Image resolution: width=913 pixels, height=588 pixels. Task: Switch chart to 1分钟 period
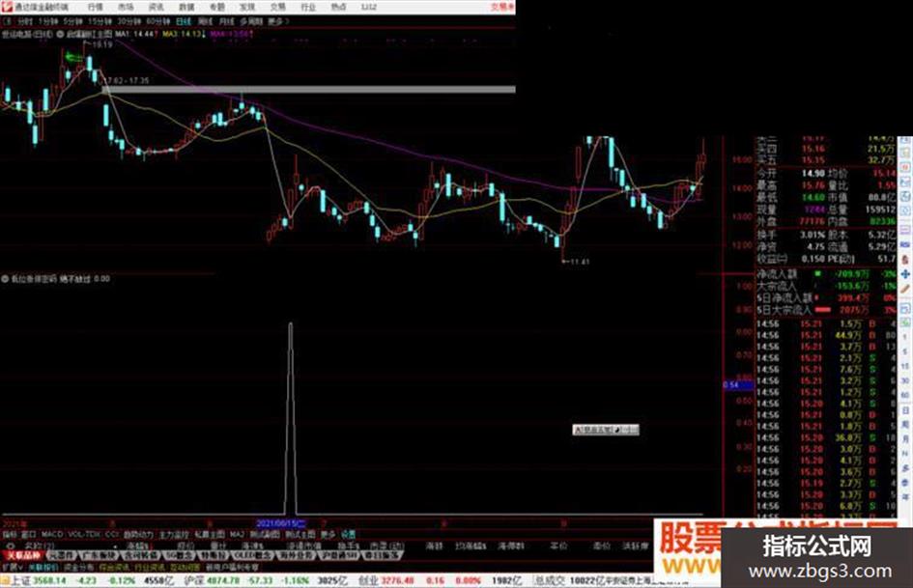click(x=47, y=21)
